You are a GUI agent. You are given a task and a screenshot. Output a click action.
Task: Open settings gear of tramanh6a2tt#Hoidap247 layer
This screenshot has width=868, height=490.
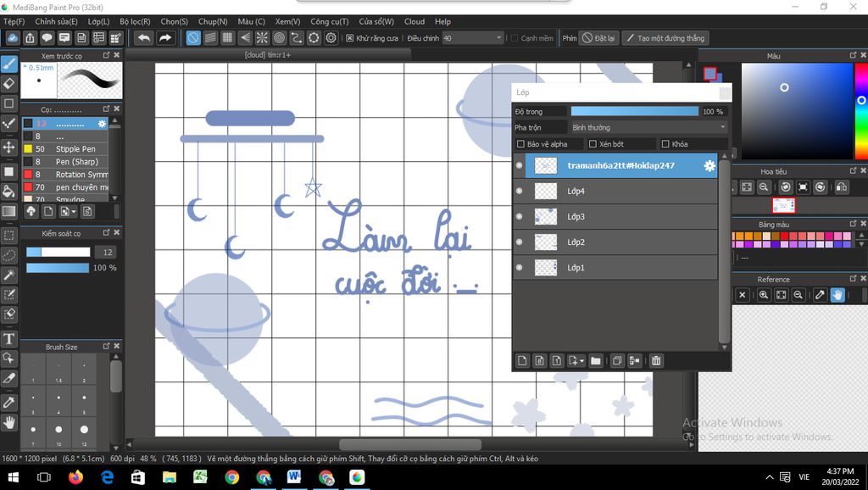click(709, 165)
